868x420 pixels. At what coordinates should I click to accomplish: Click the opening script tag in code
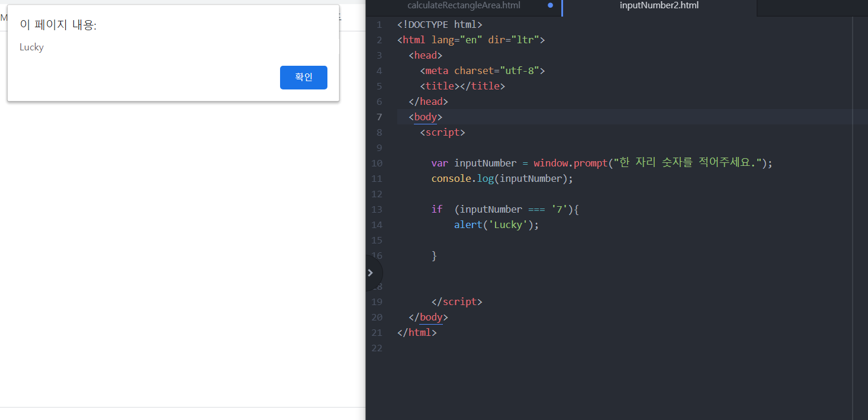pos(442,132)
